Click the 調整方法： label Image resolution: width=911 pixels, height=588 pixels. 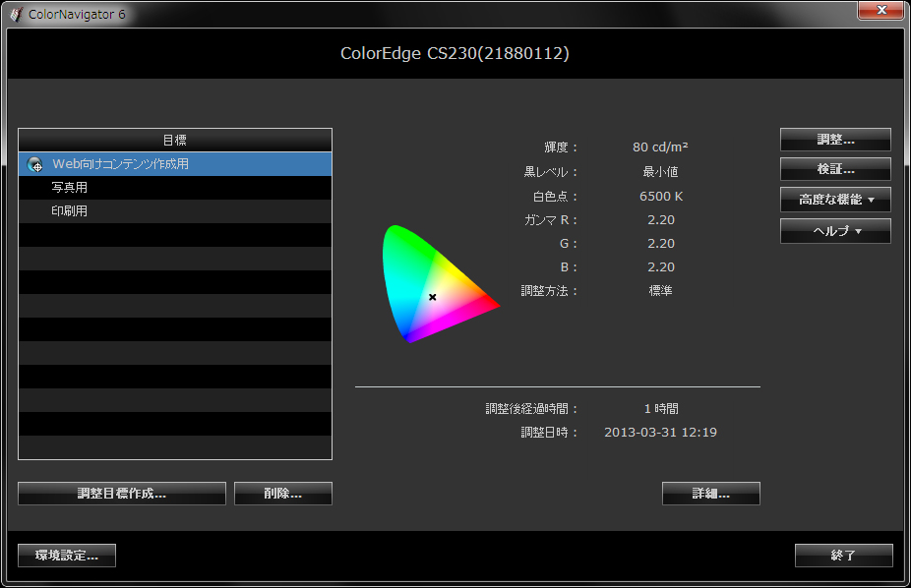[x=549, y=290]
